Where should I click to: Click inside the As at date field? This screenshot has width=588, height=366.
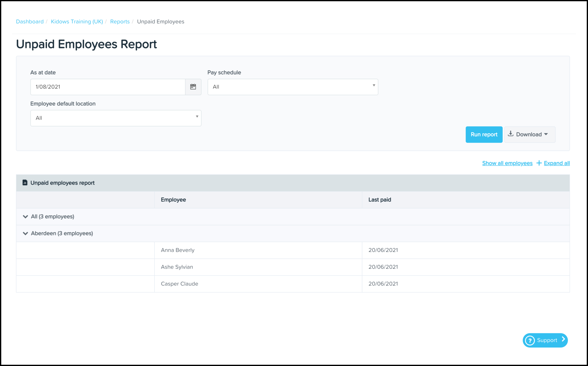[108, 87]
